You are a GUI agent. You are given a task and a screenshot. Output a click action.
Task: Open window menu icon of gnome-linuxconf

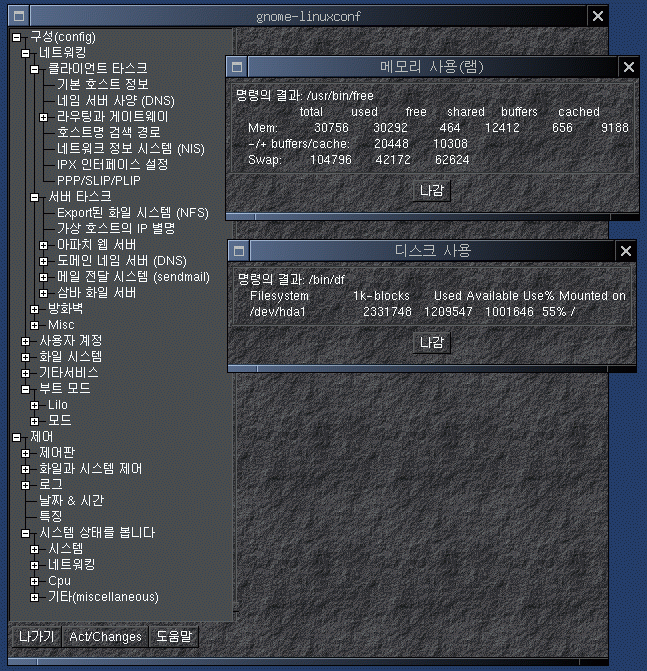[x=19, y=16]
